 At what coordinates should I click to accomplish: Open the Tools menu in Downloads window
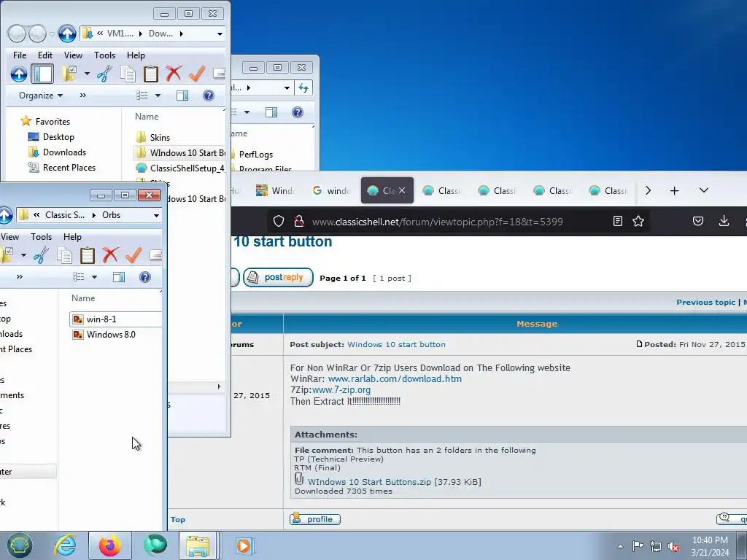point(104,55)
